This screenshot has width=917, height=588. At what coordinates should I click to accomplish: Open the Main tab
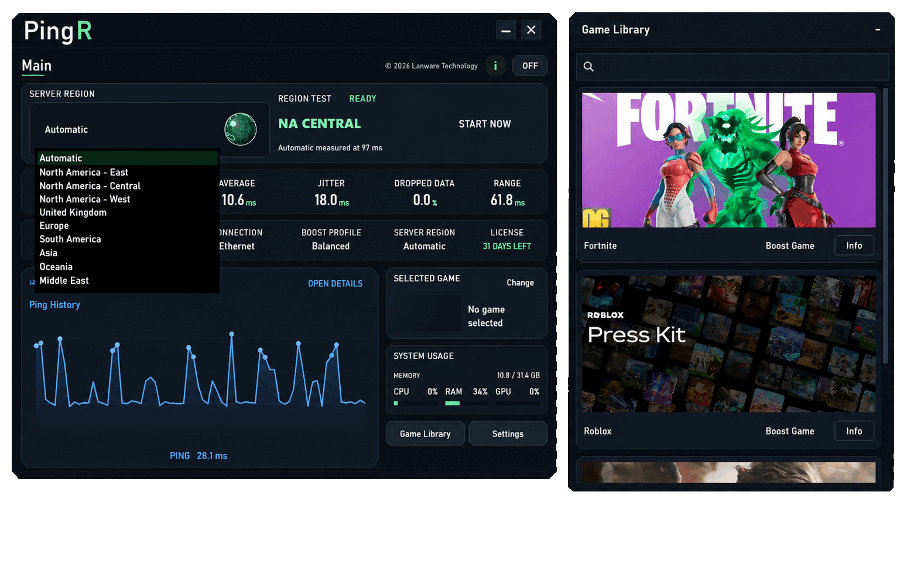tap(36, 66)
